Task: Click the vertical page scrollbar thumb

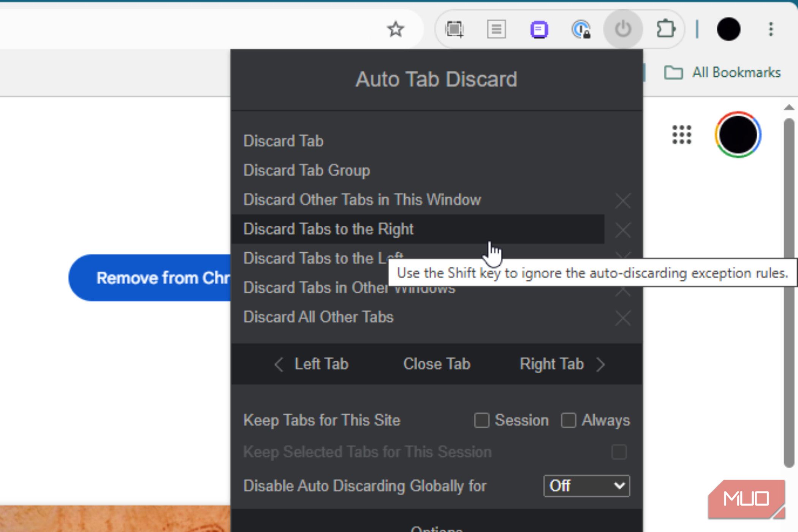Action: click(789, 293)
